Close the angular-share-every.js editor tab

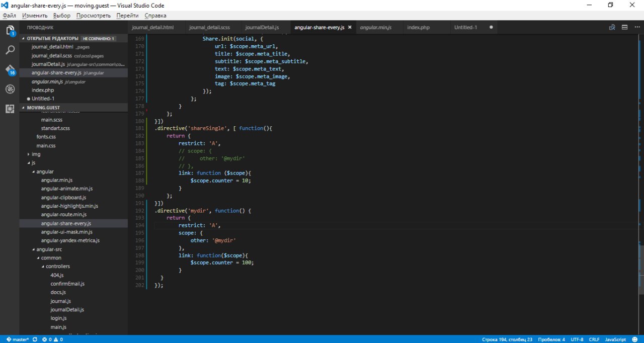click(x=350, y=27)
